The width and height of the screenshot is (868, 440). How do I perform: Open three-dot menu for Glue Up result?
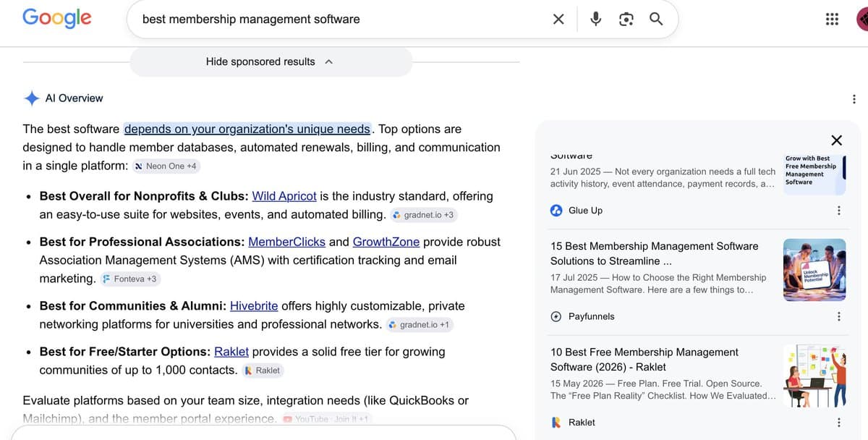point(839,211)
